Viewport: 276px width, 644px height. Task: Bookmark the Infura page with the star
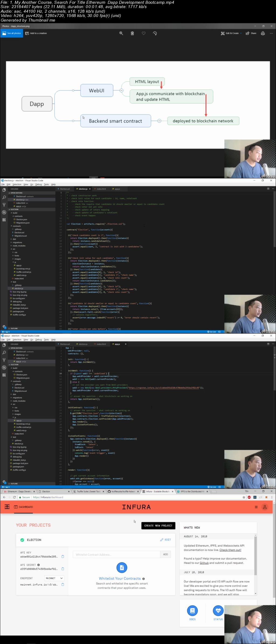244,497
